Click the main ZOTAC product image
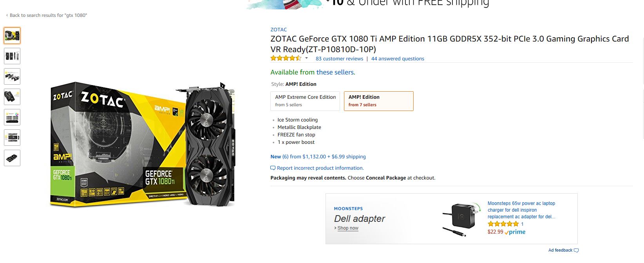644x263 pixels. tap(143, 144)
